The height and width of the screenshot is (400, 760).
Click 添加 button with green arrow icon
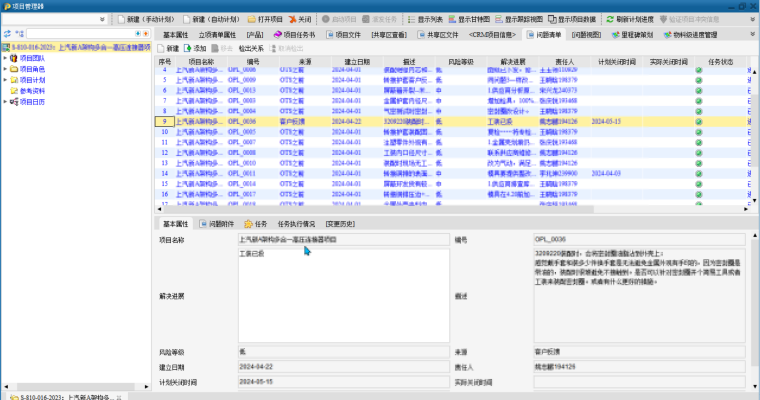[195, 48]
